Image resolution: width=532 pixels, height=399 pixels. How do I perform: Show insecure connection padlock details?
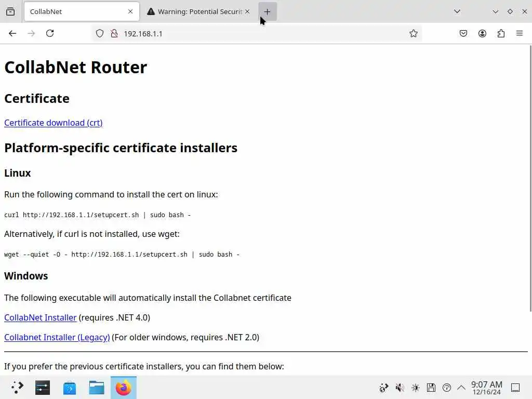point(114,33)
